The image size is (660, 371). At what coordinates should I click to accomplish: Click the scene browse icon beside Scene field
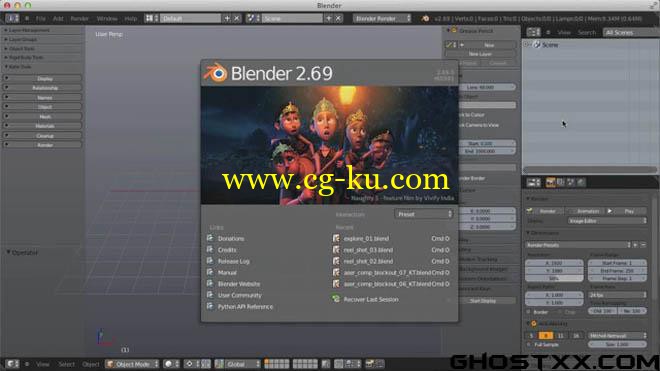(253, 19)
